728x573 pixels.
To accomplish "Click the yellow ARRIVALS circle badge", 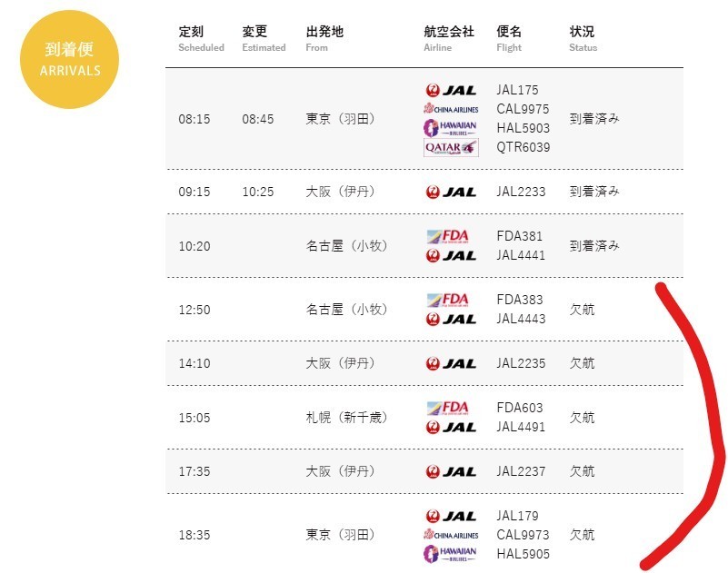I will click(69, 59).
